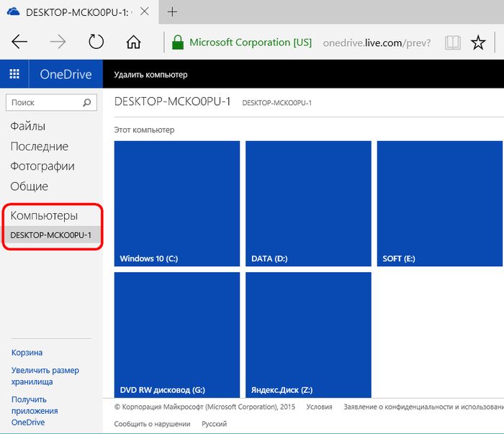Screen dimensions: 504x434
Task: Refresh the page with reload icon
Action: (x=96, y=42)
